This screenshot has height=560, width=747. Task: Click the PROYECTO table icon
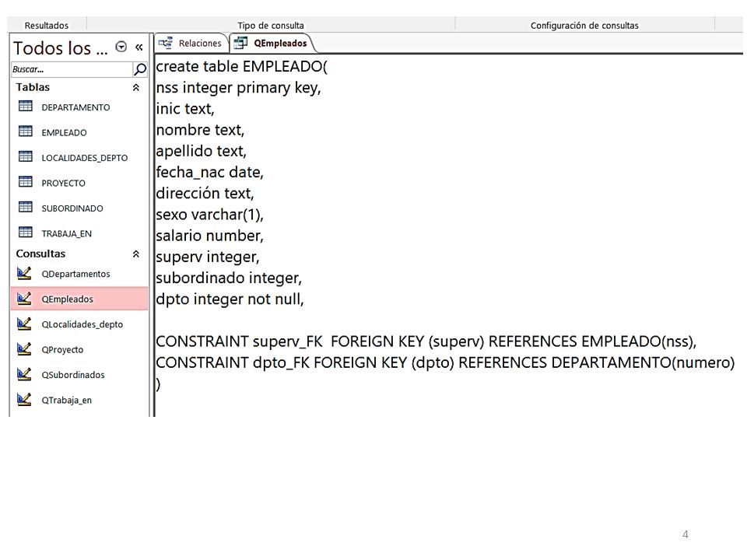pyautogui.click(x=25, y=182)
